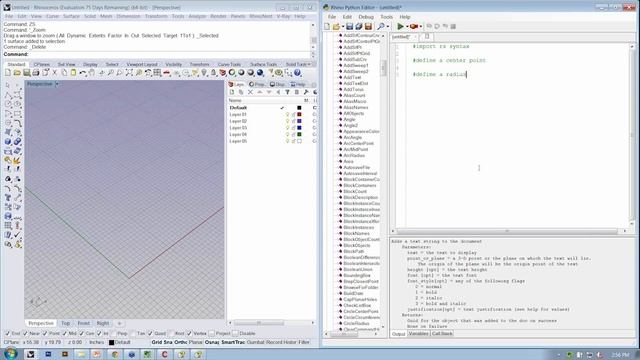Toggle Layer 01 visibility light bulb
This screenshot has width=640, height=360.
pyautogui.click(x=287, y=115)
